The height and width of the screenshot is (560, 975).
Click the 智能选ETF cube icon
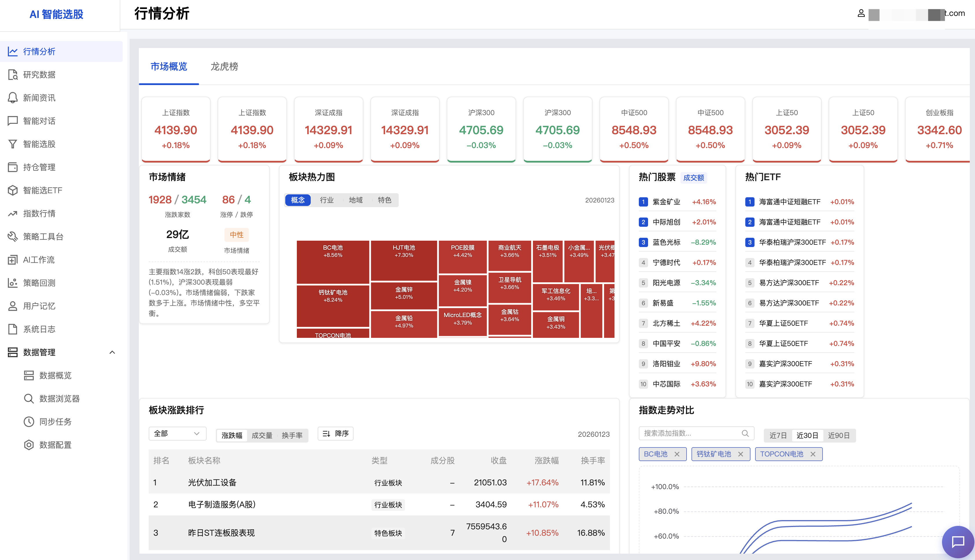click(13, 190)
